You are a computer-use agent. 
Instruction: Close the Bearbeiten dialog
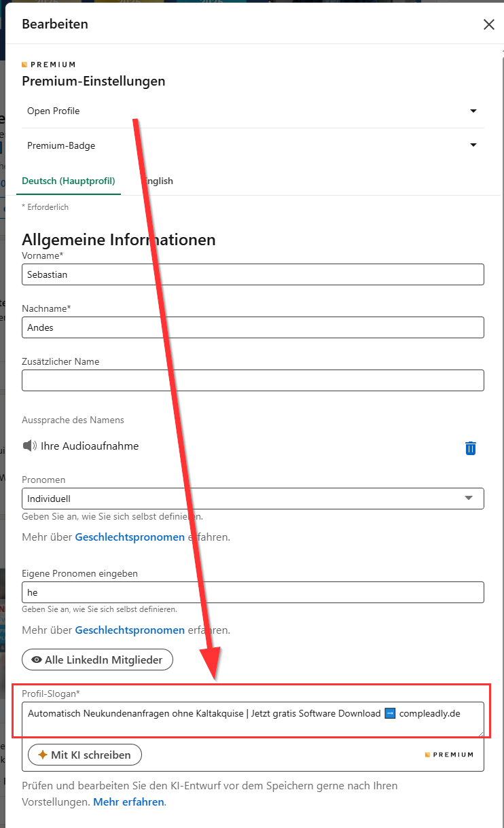pyautogui.click(x=488, y=24)
